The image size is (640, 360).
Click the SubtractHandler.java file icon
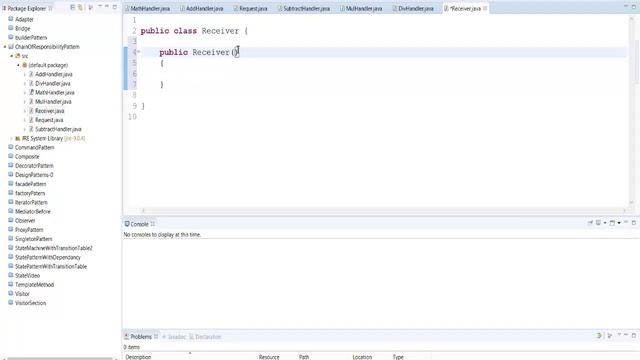click(31, 129)
